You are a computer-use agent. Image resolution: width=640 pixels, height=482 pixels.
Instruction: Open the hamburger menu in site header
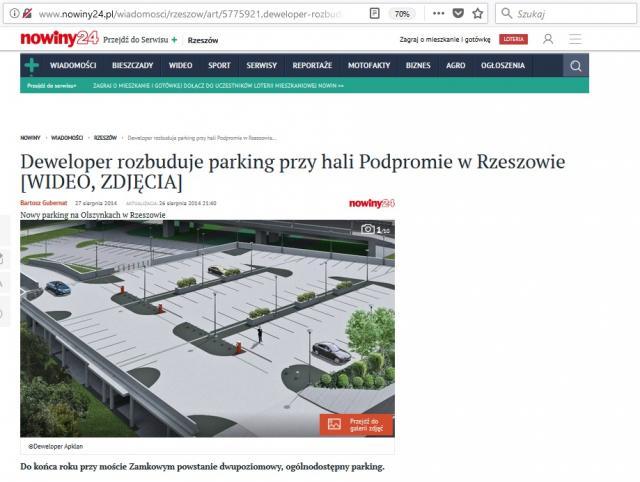(575, 39)
